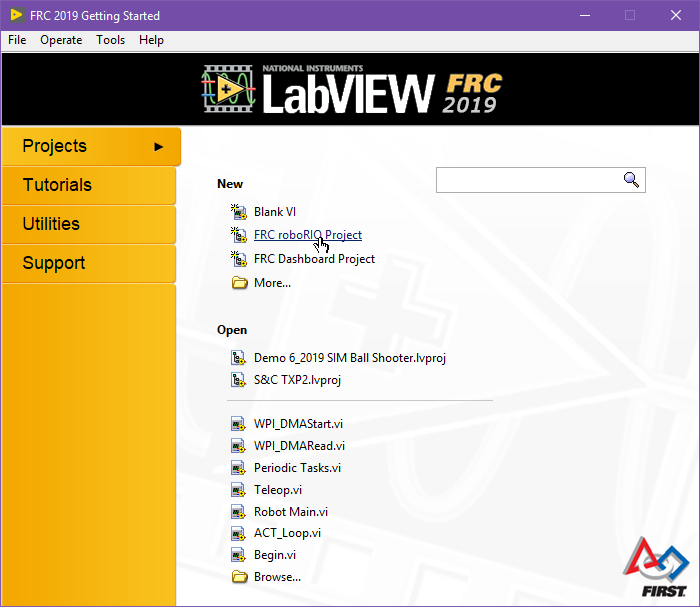This screenshot has height=607, width=700.
Task: Click the FRC roboRIO Project icon
Action: [x=239, y=235]
